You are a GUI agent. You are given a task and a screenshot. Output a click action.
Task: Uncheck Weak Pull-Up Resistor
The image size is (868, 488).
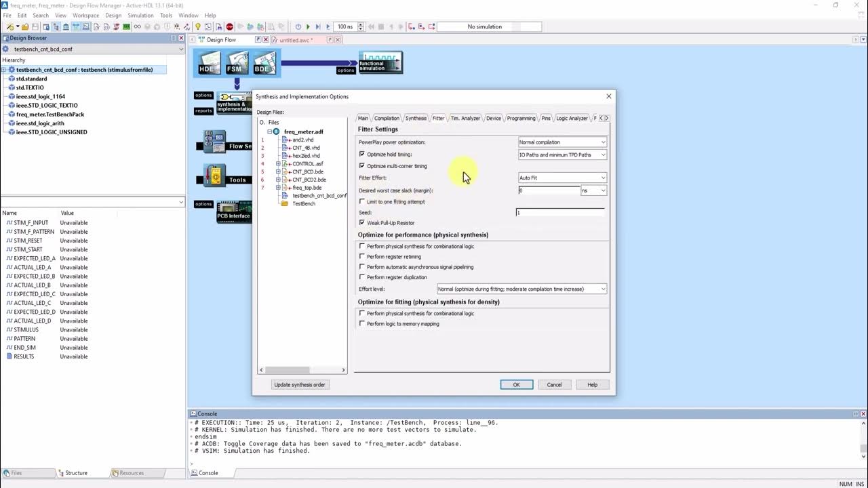tap(361, 222)
